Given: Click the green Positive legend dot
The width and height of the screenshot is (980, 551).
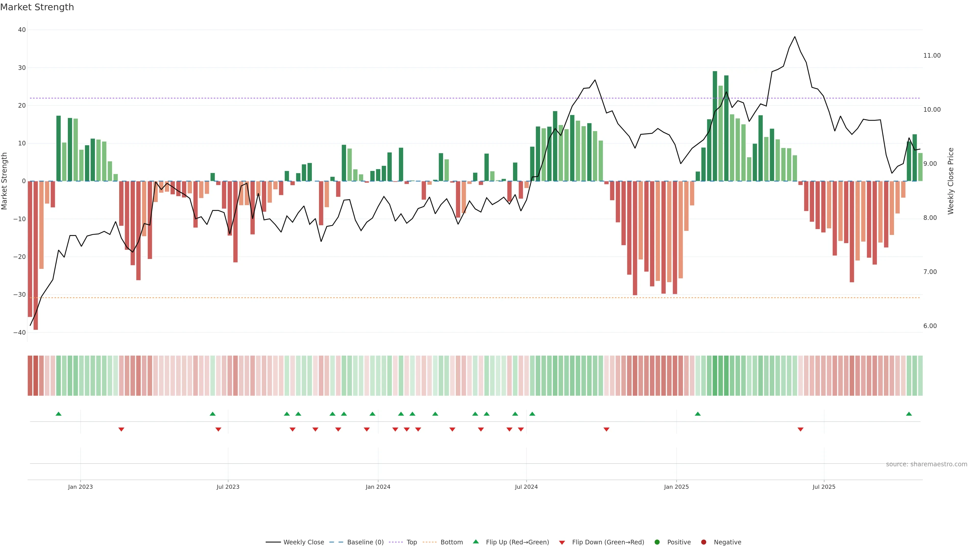Looking at the screenshot, I should [657, 542].
